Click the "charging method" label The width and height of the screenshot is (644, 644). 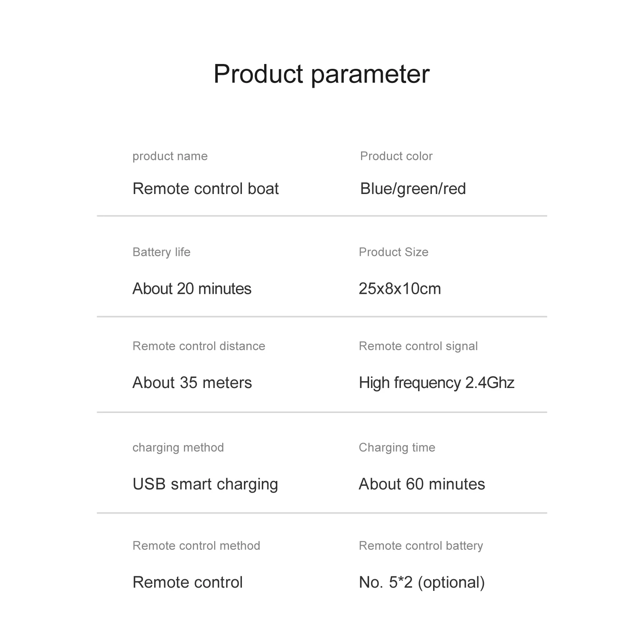(x=178, y=448)
